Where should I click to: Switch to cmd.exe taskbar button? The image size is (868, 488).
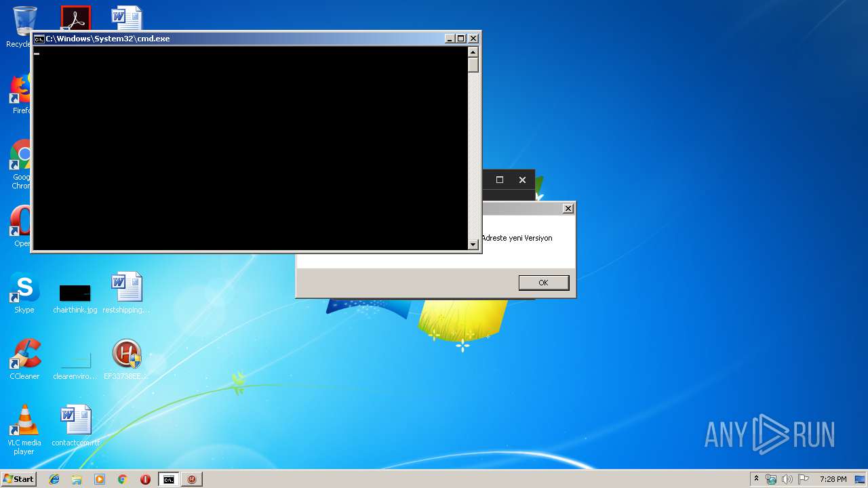pyautogui.click(x=168, y=479)
